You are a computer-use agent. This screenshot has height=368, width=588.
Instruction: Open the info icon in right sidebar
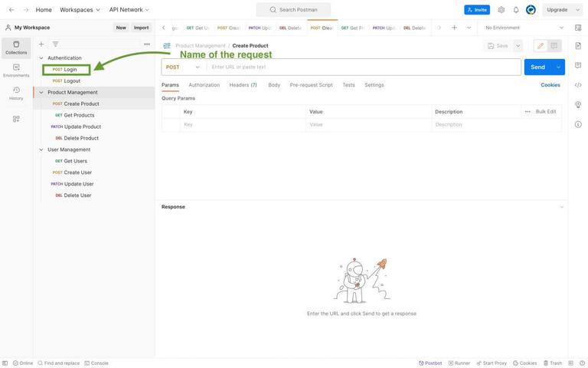pos(578,124)
